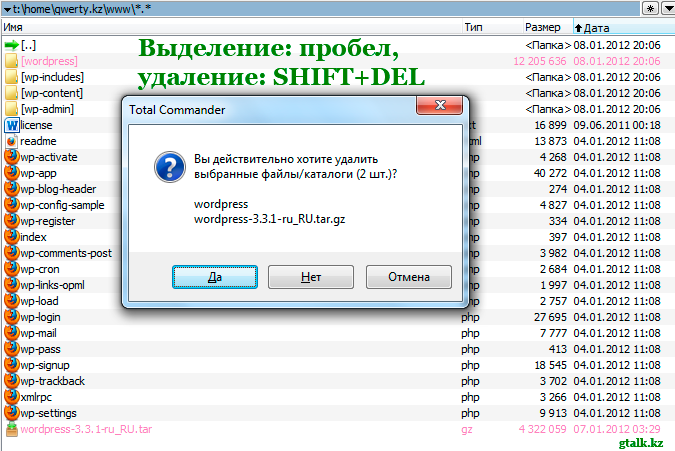
Task: Select the xmlrpc file name
Action: (x=36, y=397)
